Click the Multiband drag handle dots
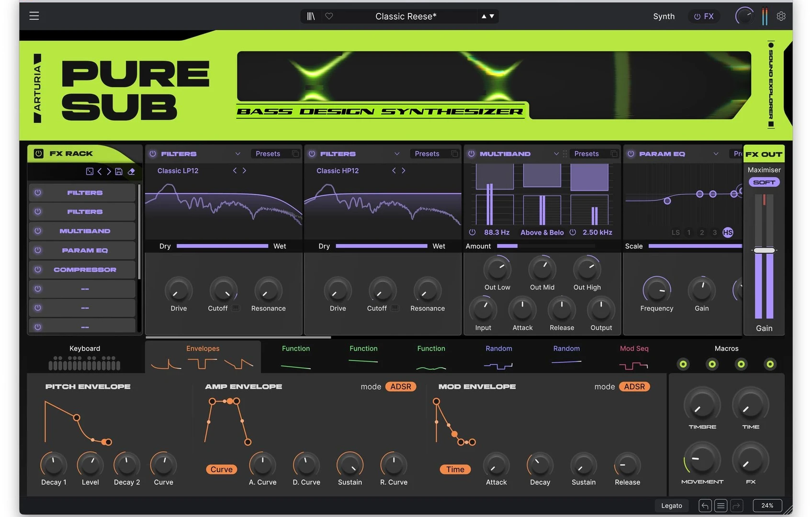Image resolution: width=812 pixels, height=517 pixels. pos(565,154)
